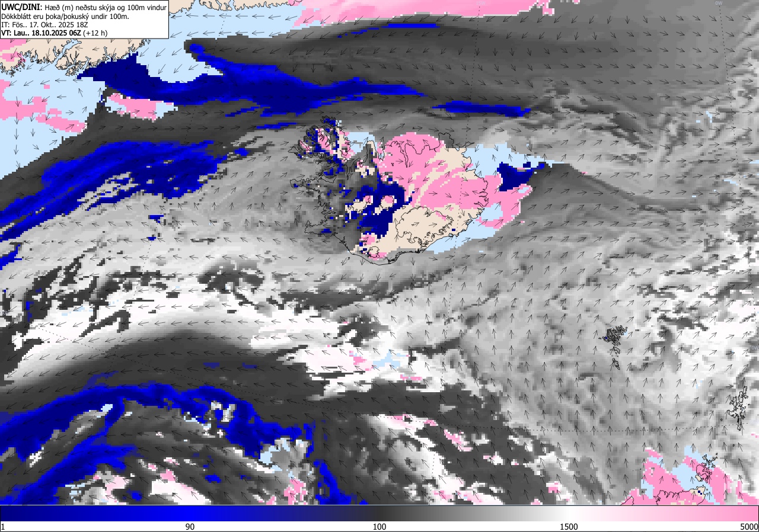
Task: Click the 'Dökkblátt eru þoka/þokuský undir 100m.' line
Action: tap(65, 17)
